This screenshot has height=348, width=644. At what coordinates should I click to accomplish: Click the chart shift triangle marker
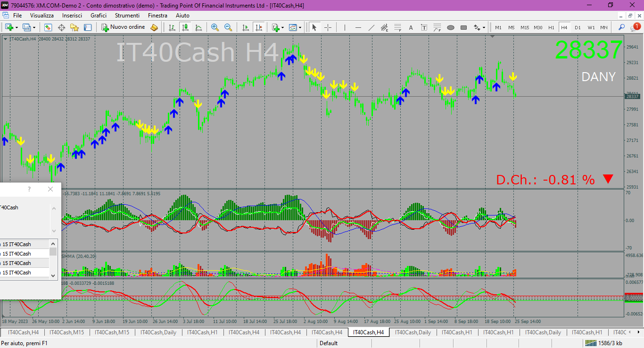coord(493,36)
